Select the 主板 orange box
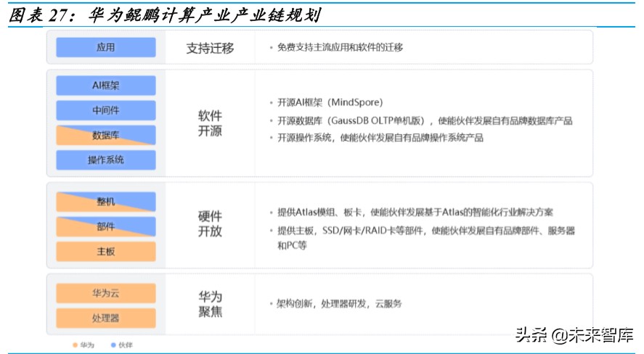The image size is (644, 354). [106, 251]
